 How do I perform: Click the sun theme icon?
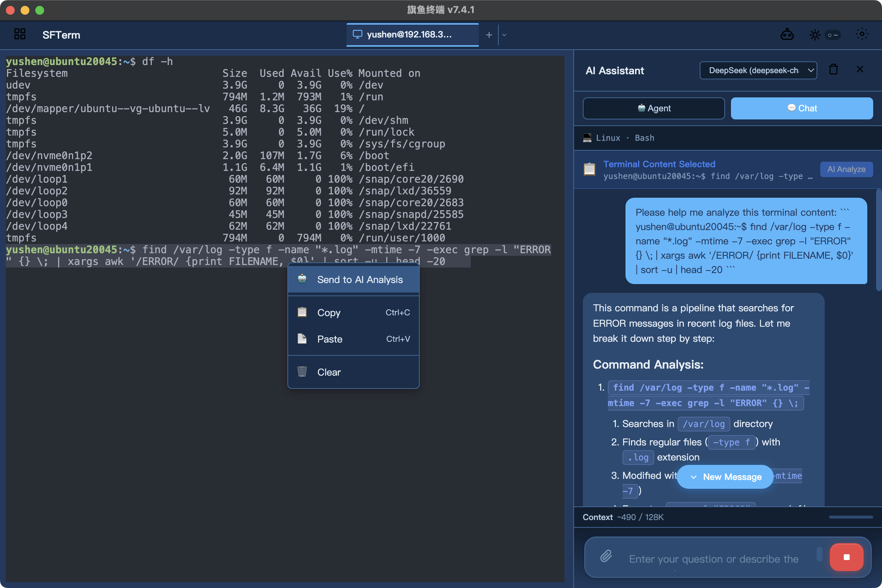pyautogui.click(x=814, y=35)
